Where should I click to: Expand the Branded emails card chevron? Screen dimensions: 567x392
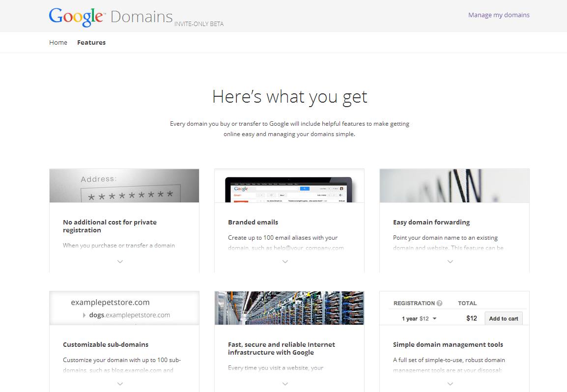[285, 261]
